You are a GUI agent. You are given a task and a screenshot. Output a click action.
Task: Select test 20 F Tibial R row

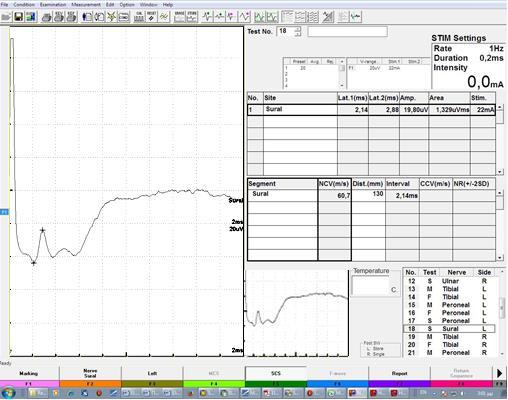tap(449, 345)
